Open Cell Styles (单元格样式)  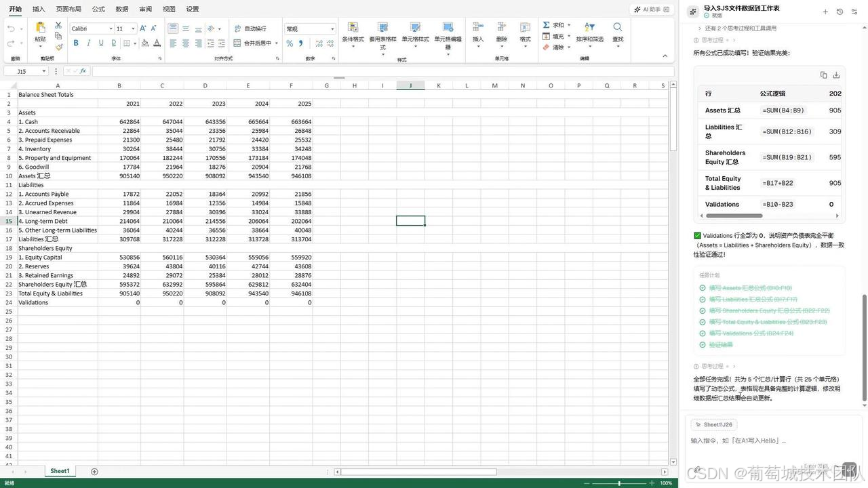[415, 34]
